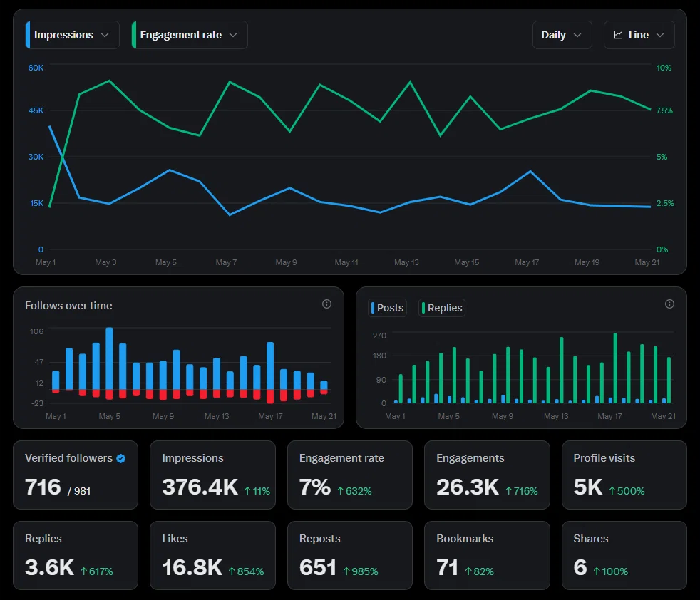This screenshot has width=700, height=600.
Task: Open the Shares stat card
Action: [x=624, y=555]
